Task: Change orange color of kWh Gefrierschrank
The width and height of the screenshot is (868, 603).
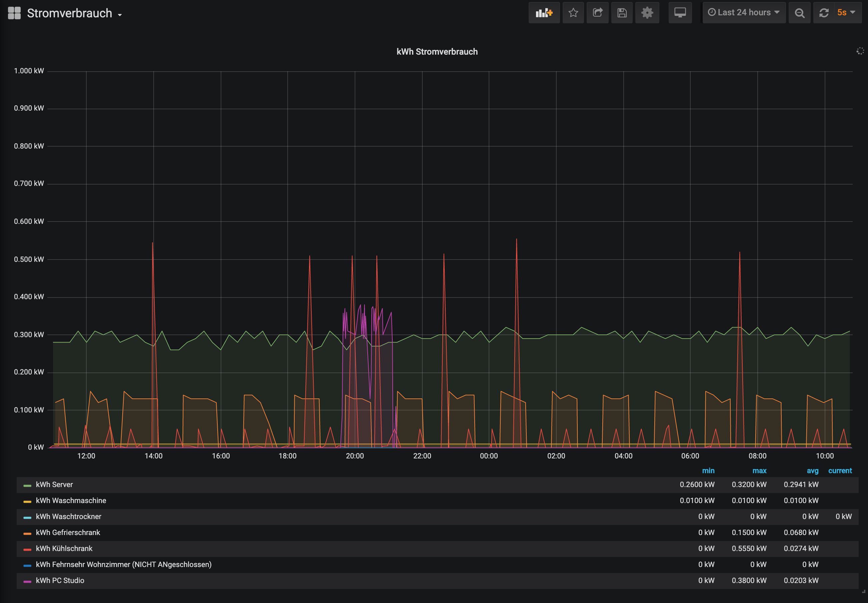Action: tap(27, 533)
